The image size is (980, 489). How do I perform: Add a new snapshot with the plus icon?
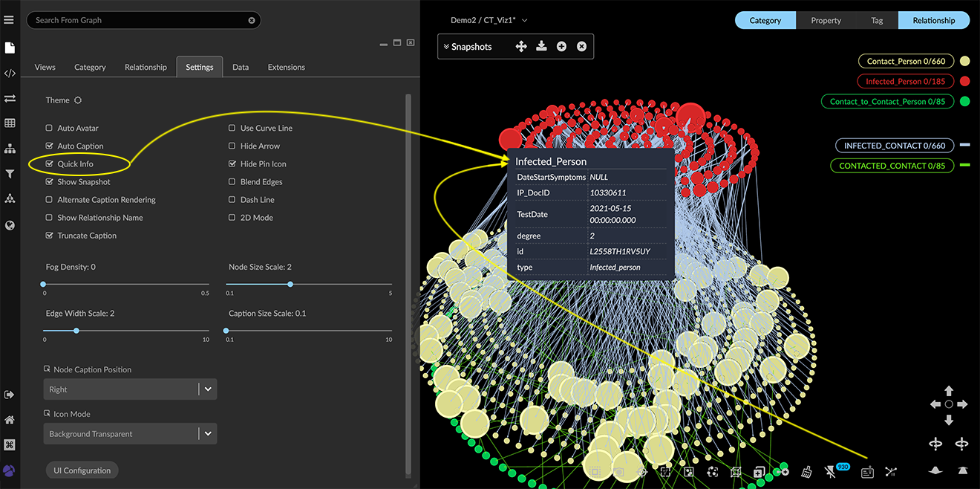coord(561,47)
